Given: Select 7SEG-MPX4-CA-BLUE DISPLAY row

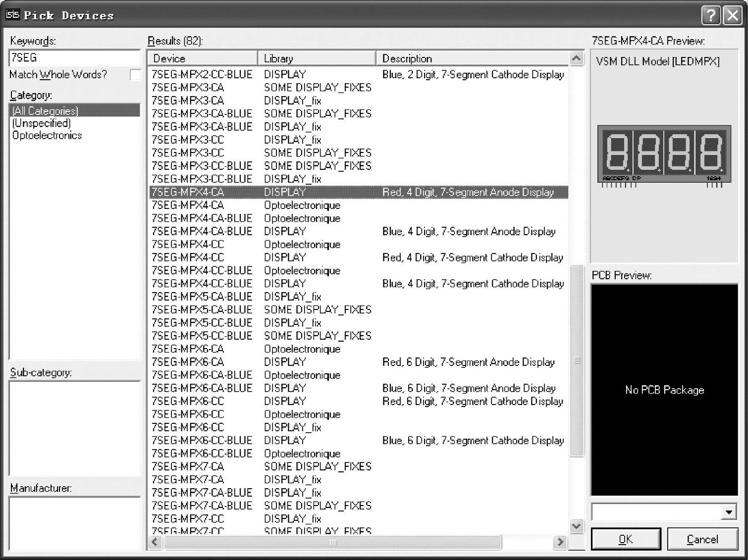Looking at the screenshot, I should tap(359, 231).
